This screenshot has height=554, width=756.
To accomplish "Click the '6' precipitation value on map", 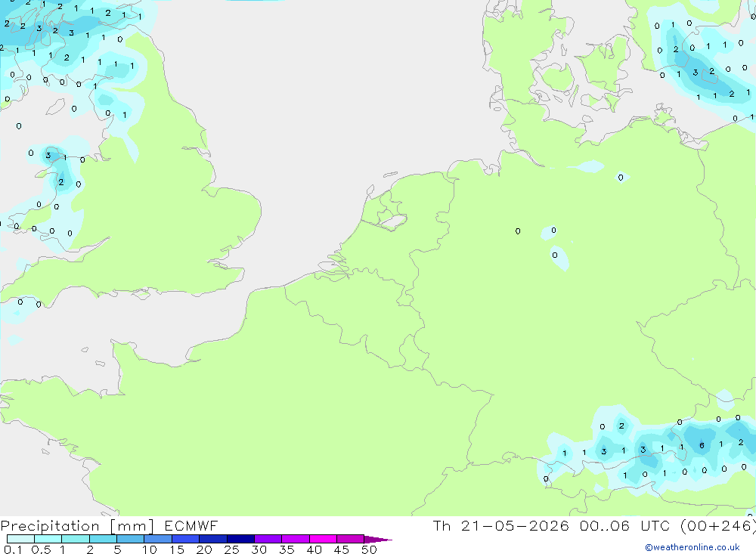I will (702, 445).
